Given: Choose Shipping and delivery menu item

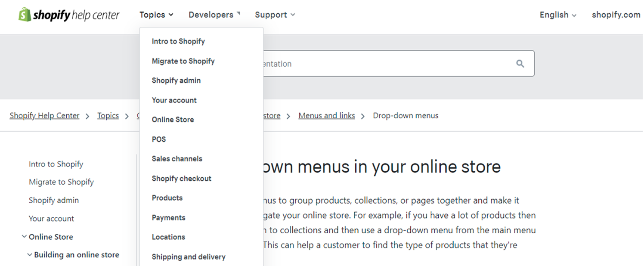Looking at the screenshot, I should [x=189, y=257].
